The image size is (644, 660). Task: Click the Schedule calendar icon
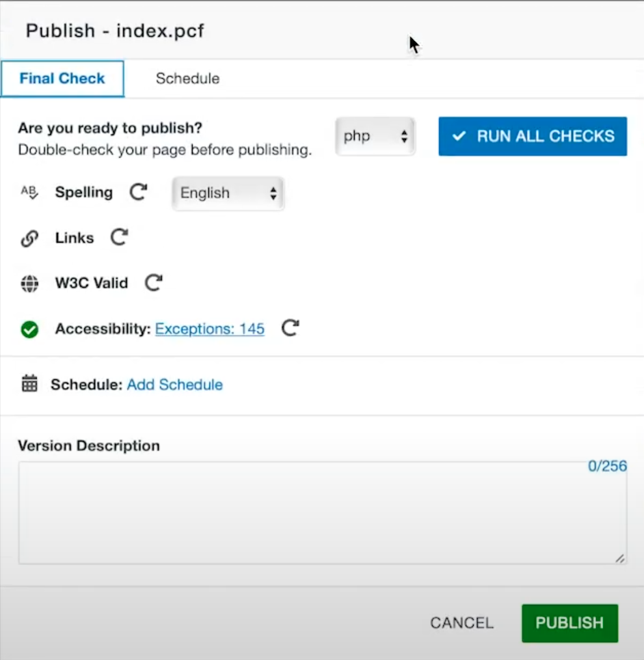29,383
